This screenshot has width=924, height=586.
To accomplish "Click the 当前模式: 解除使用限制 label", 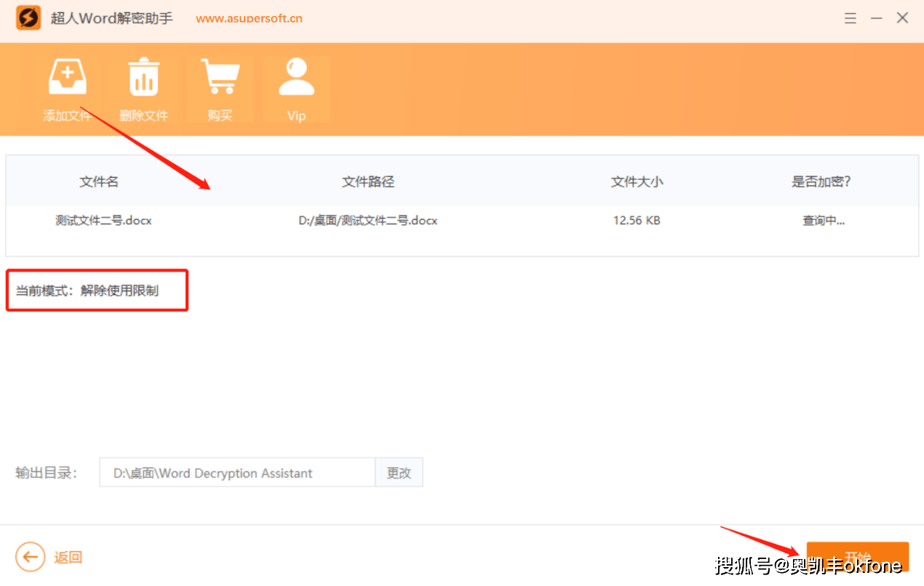I will [x=87, y=290].
